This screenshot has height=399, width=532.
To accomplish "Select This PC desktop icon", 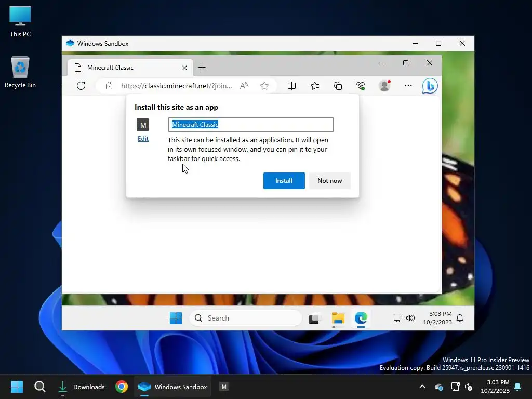I will [20, 21].
